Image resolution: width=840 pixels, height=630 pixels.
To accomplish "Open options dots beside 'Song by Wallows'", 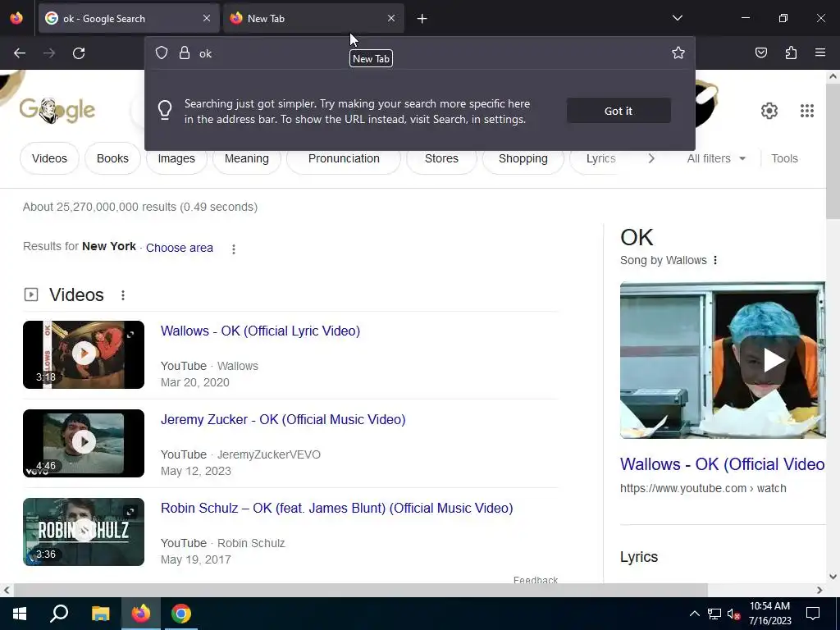I will pos(715,260).
